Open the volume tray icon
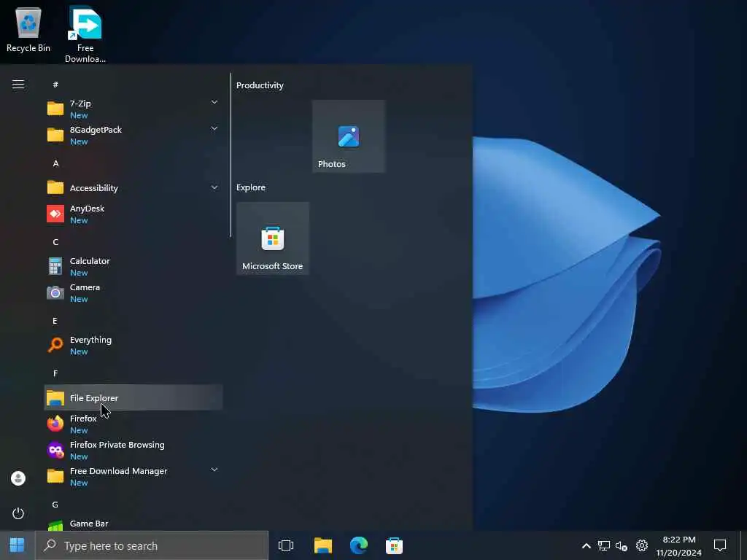Image resolution: width=747 pixels, height=560 pixels. [x=622, y=545]
